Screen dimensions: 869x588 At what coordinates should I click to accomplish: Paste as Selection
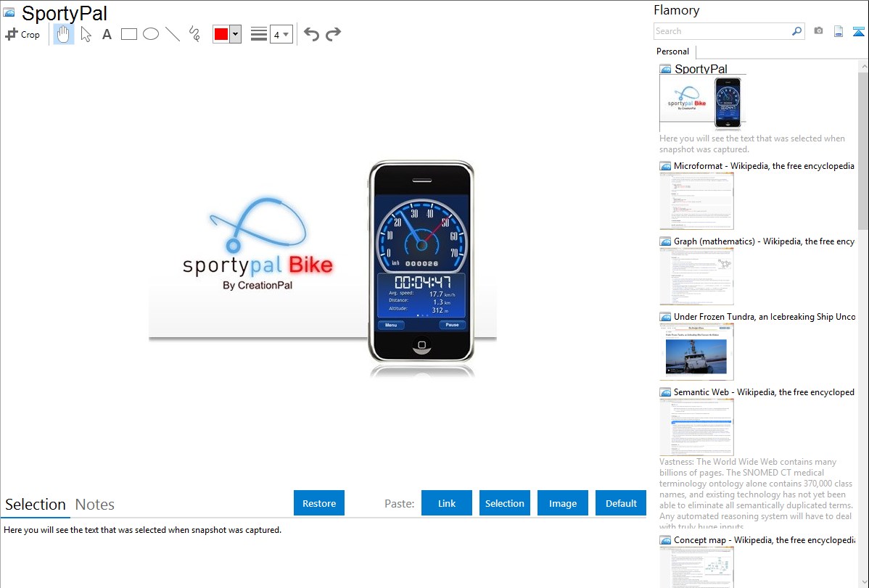point(505,503)
